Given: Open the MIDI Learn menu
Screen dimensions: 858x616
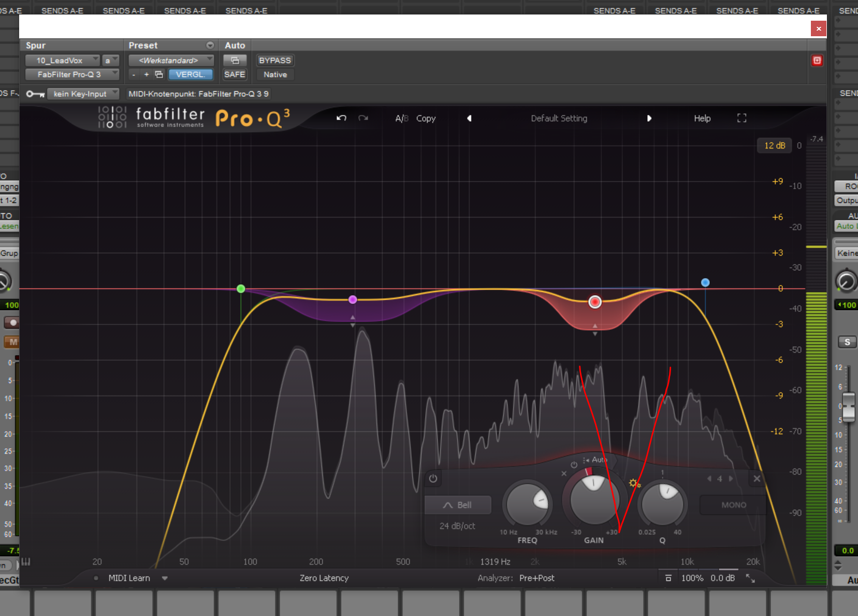Looking at the screenshot, I should pyautogui.click(x=165, y=578).
